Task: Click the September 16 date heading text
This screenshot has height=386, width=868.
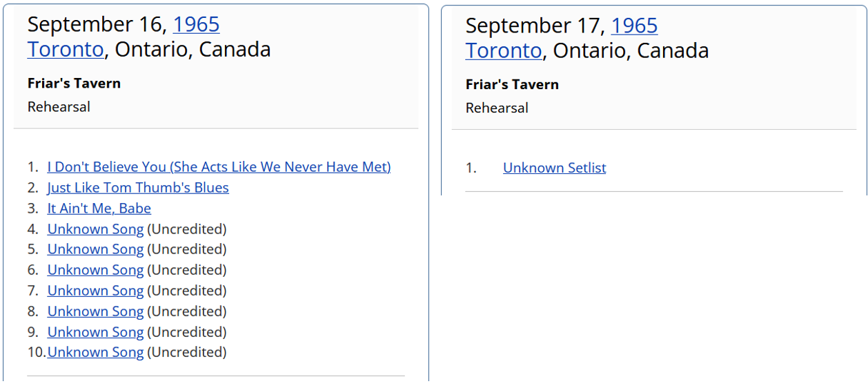Action: pos(97,24)
